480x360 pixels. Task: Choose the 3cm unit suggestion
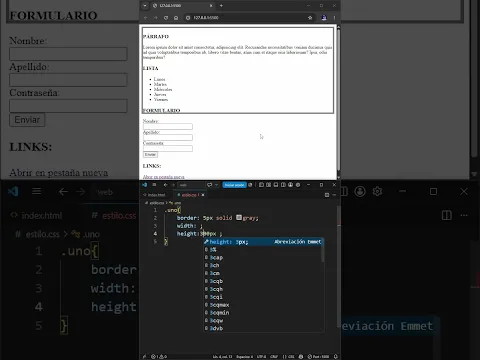coord(263,273)
